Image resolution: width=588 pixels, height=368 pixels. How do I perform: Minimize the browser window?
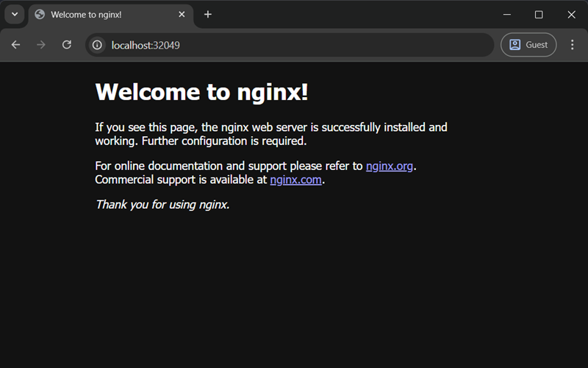pos(507,14)
